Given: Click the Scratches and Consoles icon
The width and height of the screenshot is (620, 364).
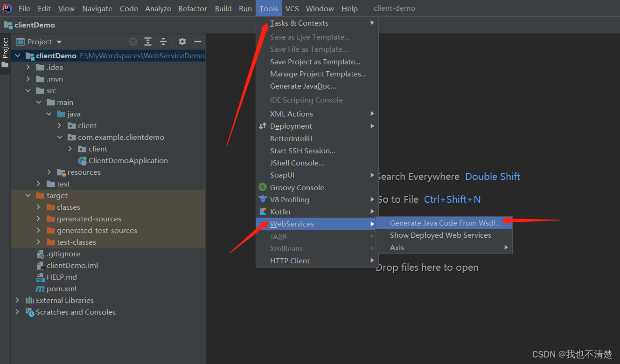Looking at the screenshot, I should point(30,312).
